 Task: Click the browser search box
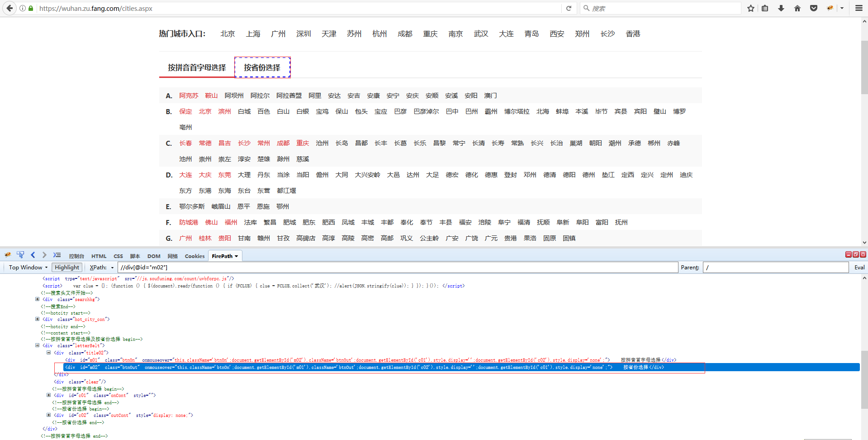[x=660, y=8]
